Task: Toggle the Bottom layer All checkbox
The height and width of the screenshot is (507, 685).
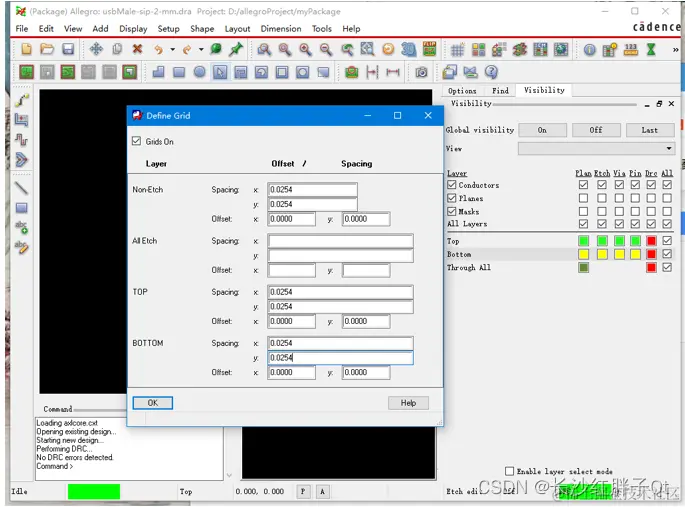Action: [x=667, y=254]
